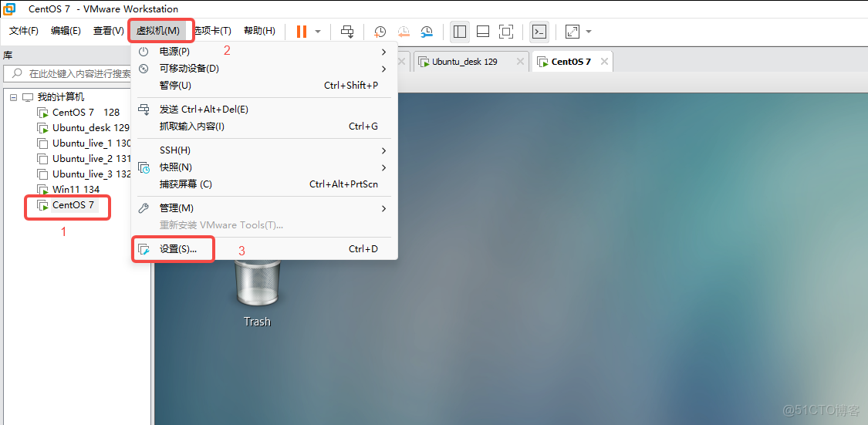Viewport: 868px width, 425px height.
Task: Expand the SSH(H) submenu
Action: 264,150
